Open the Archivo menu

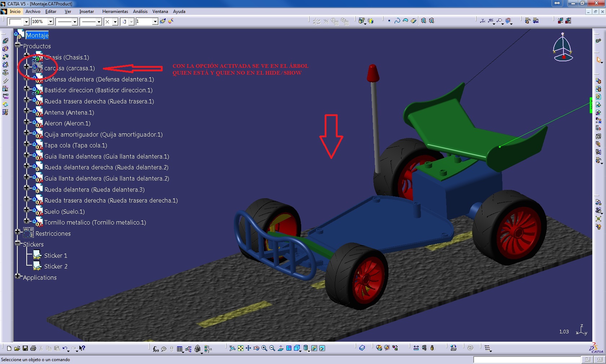[x=33, y=12]
